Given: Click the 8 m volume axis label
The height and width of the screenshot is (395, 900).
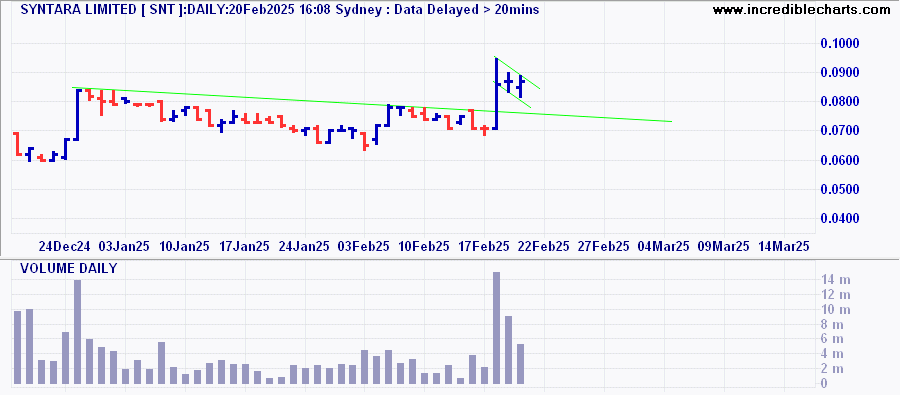Looking at the screenshot, I should click(x=840, y=324).
